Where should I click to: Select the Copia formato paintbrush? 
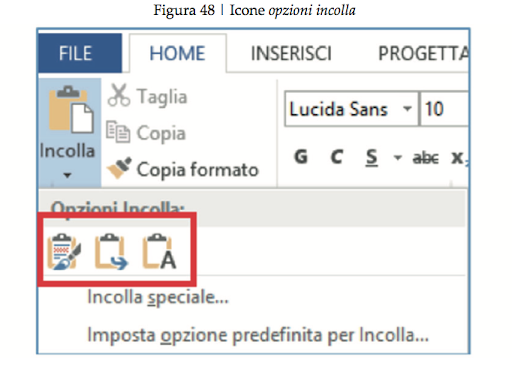point(183,169)
